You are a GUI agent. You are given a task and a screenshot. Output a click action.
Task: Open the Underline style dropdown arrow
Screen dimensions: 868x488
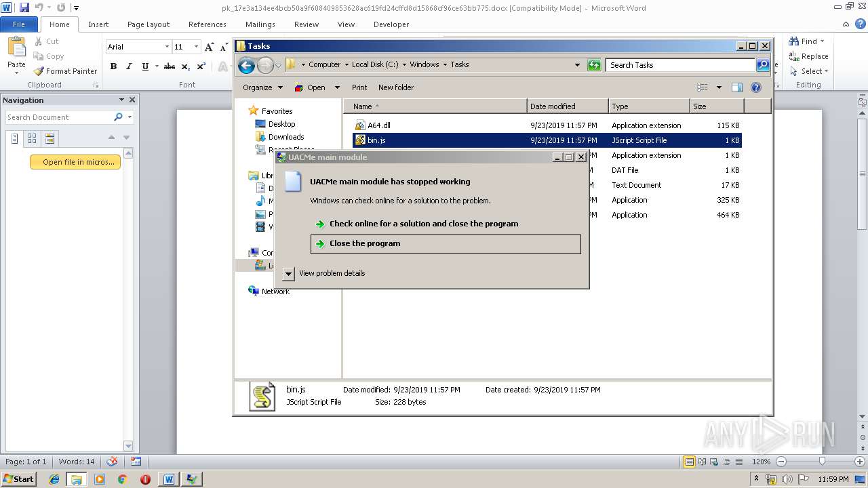[x=157, y=66]
